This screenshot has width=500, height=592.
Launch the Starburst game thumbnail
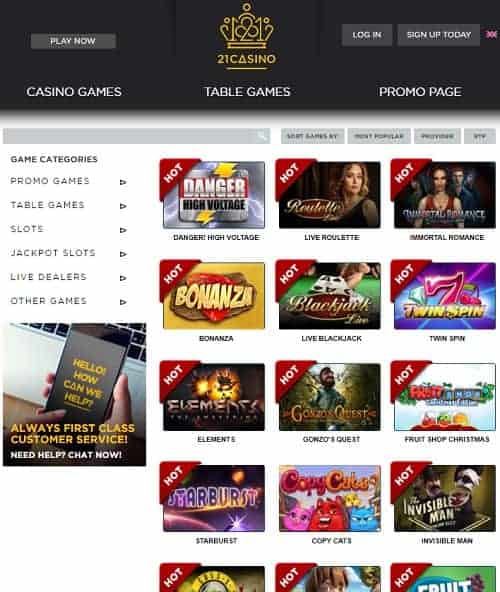pyautogui.click(x=214, y=498)
